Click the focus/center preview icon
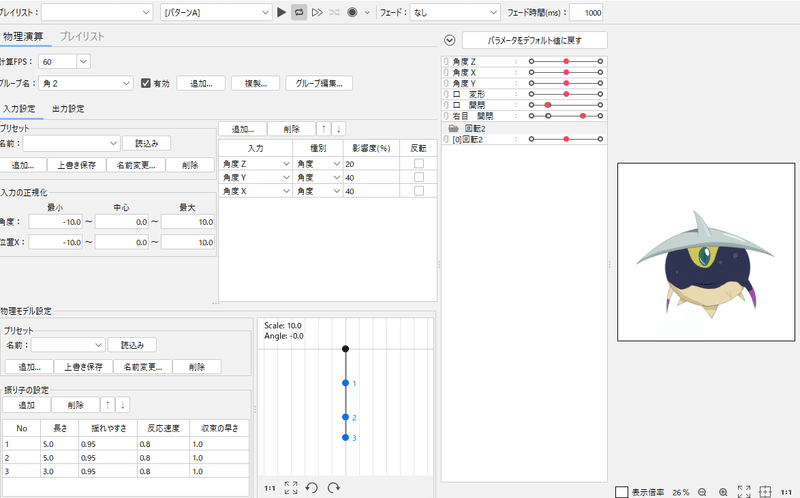This screenshot has width=800, height=498. pyautogui.click(x=765, y=492)
